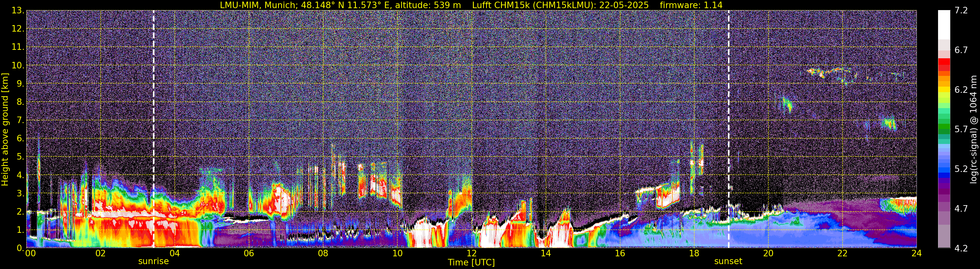Click the colorbar tick label '5.7'
The width and height of the screenshot is (980, 269).
[961, 130]
